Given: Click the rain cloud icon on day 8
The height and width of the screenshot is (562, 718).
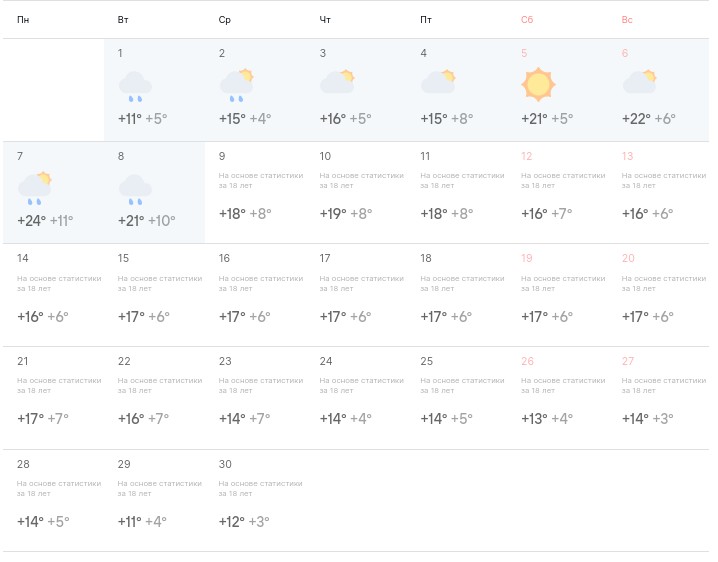Looking at the screenshot, I should point(135,189).
